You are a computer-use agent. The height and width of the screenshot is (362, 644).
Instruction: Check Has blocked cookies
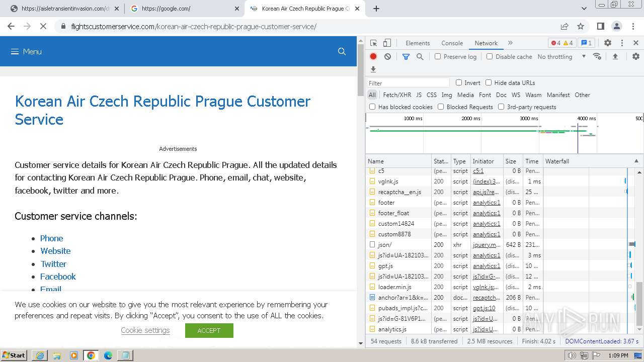372,107
